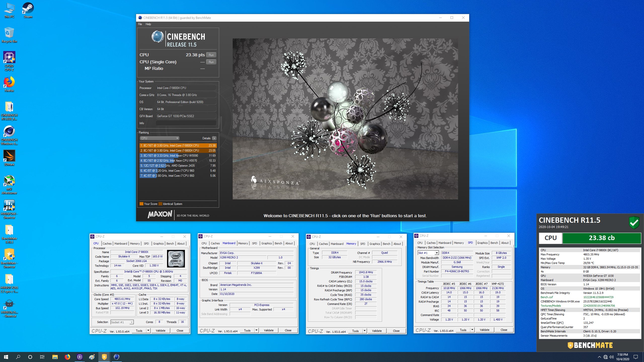Switch to Caches tab in CPU-Z CPU window
The width and height of the screenshot is (644, 362).
click(107, 244)
